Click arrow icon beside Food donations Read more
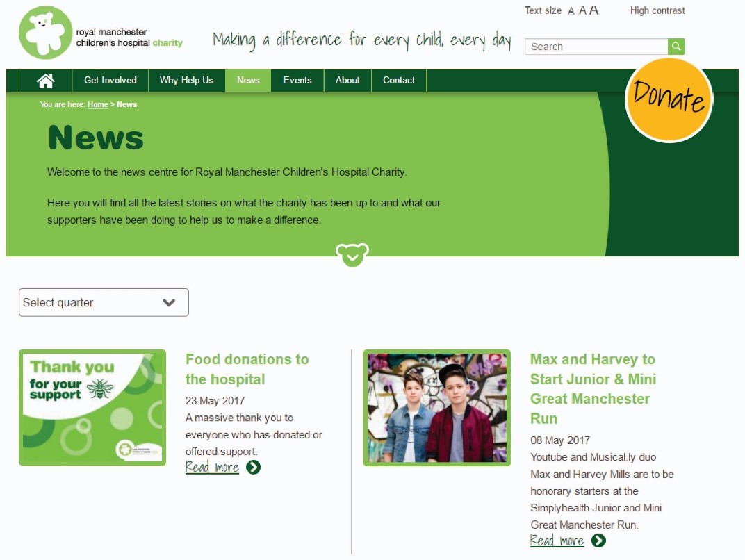Image resolution: width=745 pixels, height=560 pixels. (x=253, y=468)
